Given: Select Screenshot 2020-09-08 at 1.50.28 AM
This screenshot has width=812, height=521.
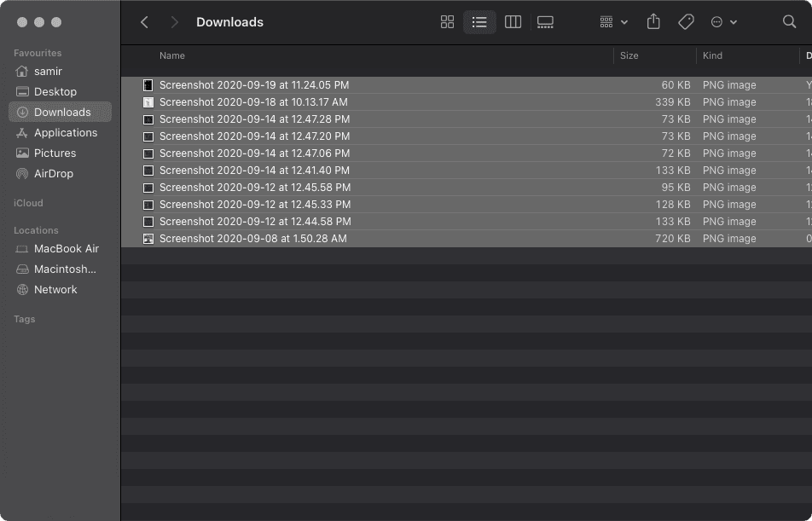Looking at the screenshot, I should pos(252,239).
